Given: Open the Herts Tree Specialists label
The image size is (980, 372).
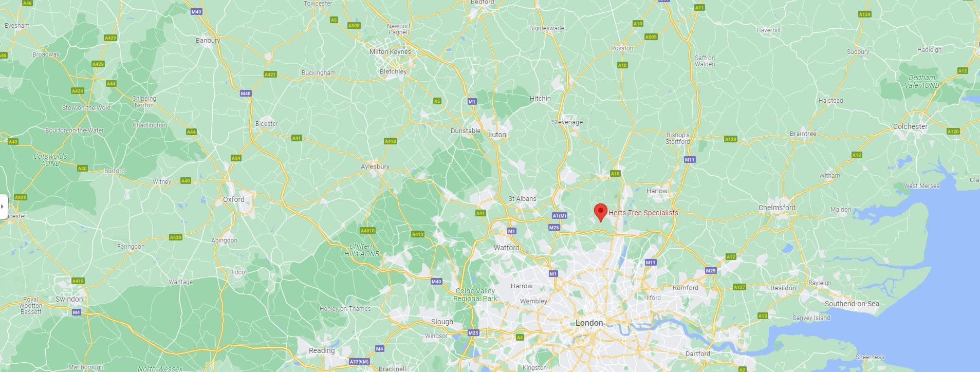Looking at the screenshot, I should click(x=643, y=213).
